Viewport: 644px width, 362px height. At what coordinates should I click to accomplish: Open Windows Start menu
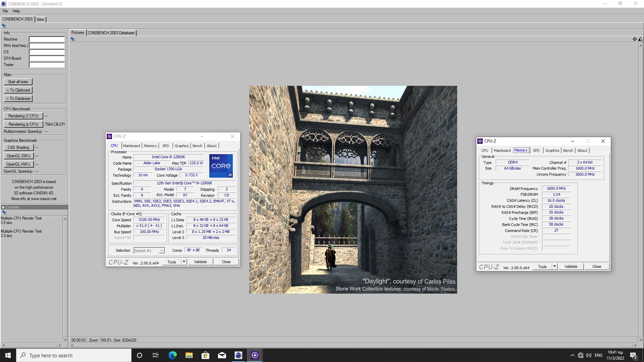point(8,355)
